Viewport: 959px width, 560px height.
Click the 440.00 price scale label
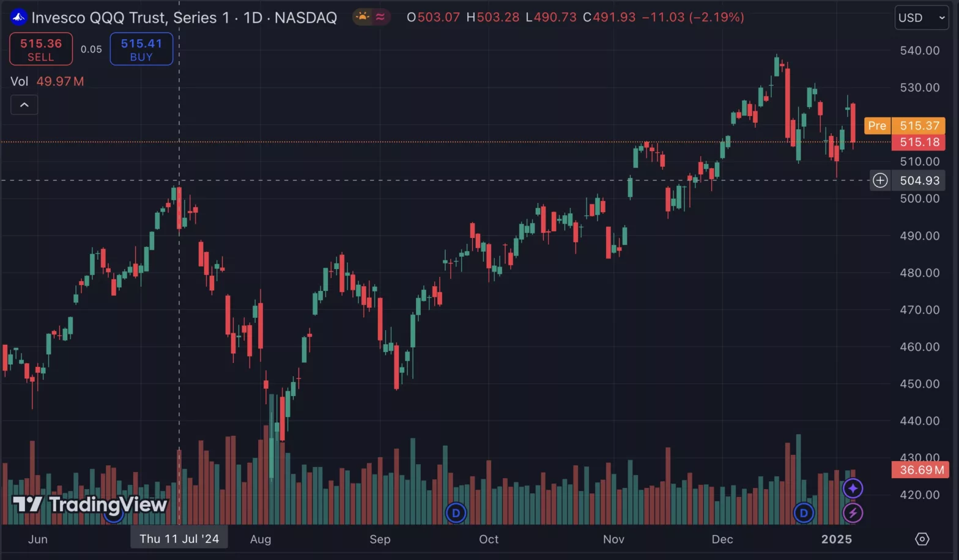click(919, 421)
